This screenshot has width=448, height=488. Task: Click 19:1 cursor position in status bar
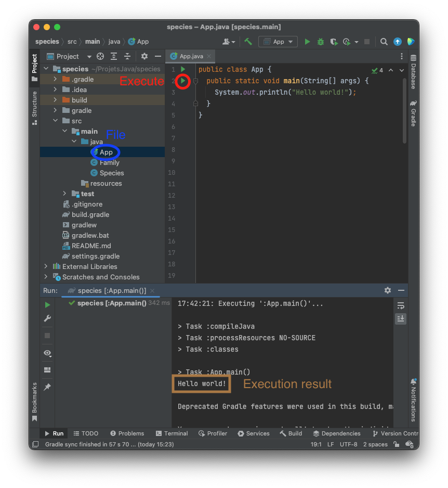[x=316, y=444]
